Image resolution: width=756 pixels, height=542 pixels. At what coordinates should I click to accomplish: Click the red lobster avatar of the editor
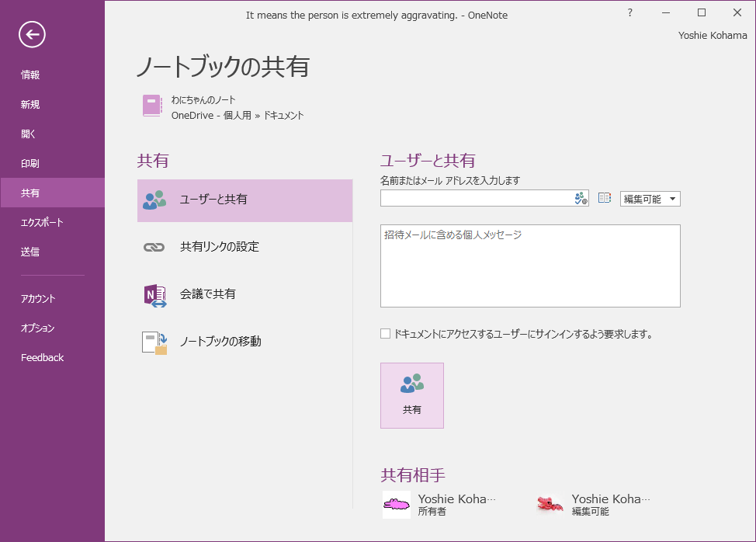click(x=550, y=505)
